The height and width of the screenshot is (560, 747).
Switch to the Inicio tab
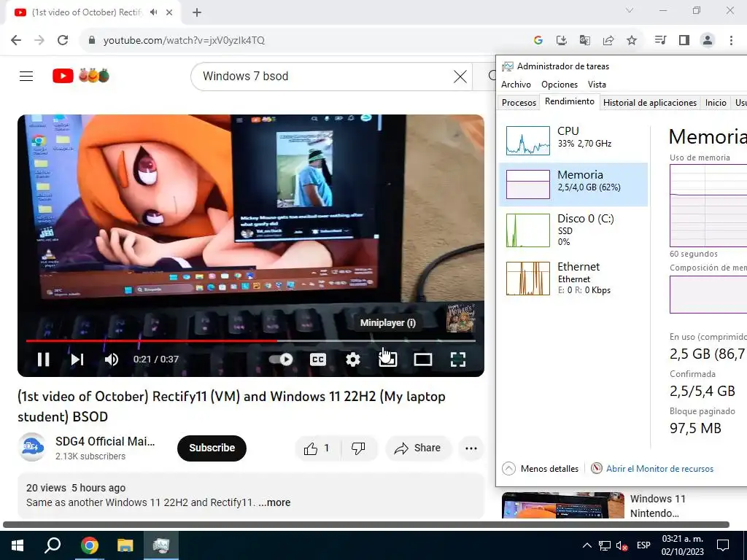click(716, 102)
